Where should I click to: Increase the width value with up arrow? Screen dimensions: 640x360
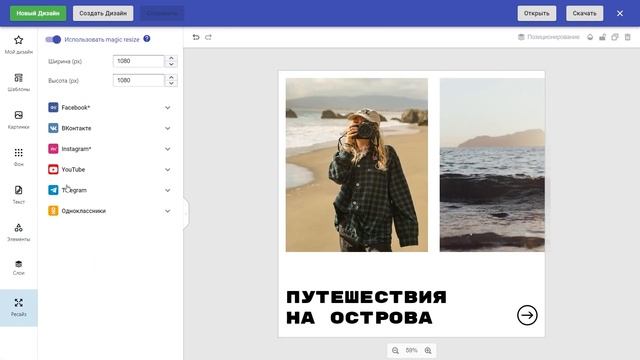pyautogui.click(x=171, y=58)
